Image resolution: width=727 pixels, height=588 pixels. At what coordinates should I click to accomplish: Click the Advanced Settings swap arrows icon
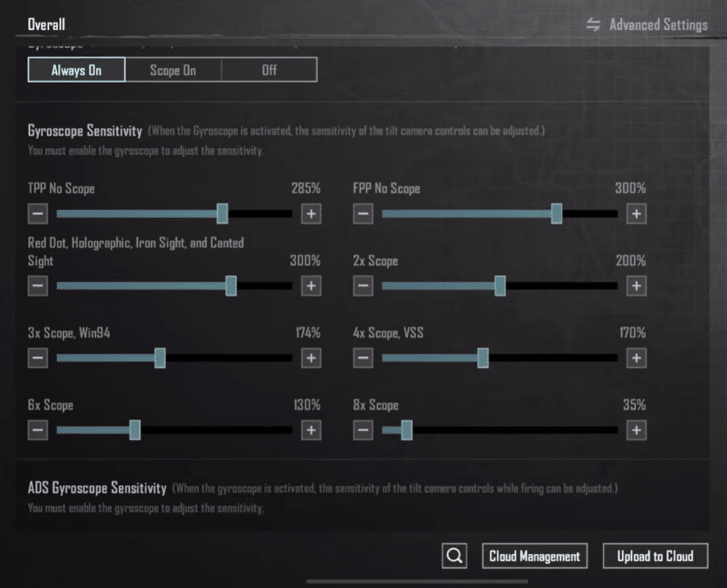click(594, 25)
